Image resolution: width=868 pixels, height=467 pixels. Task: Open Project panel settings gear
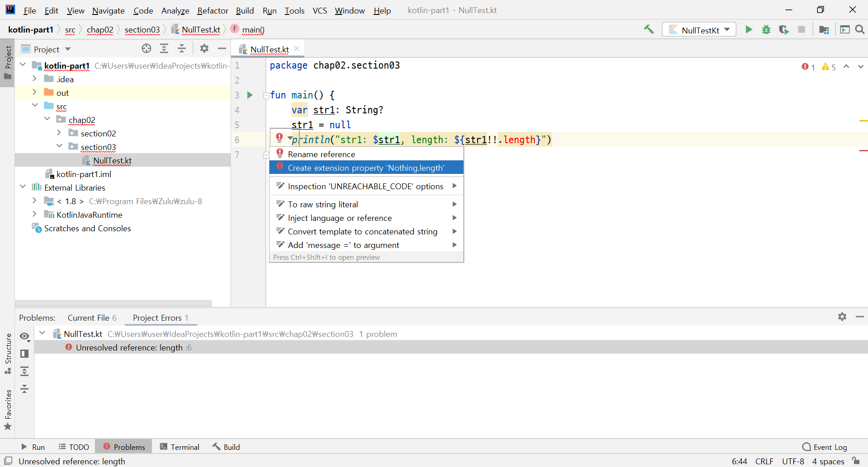204,48
